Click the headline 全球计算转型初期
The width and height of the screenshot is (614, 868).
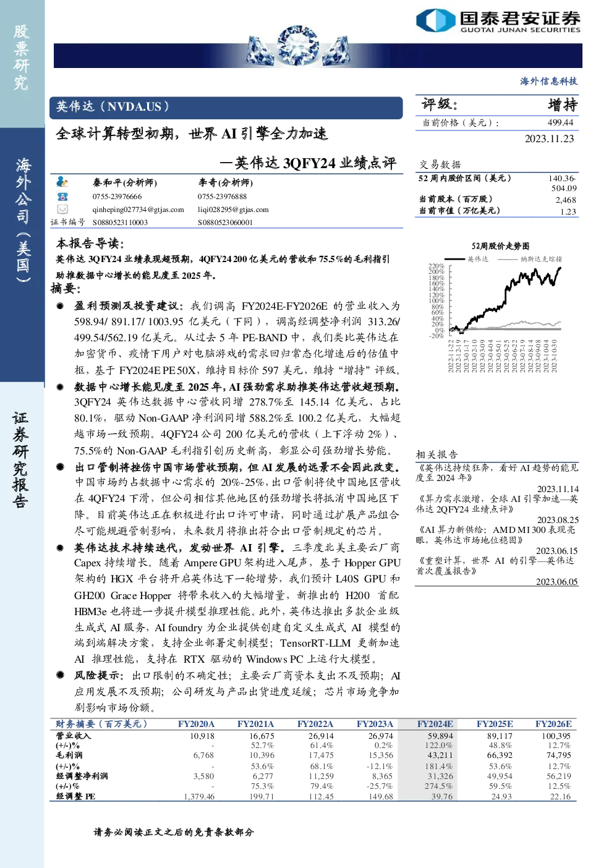tap(115, 134)
